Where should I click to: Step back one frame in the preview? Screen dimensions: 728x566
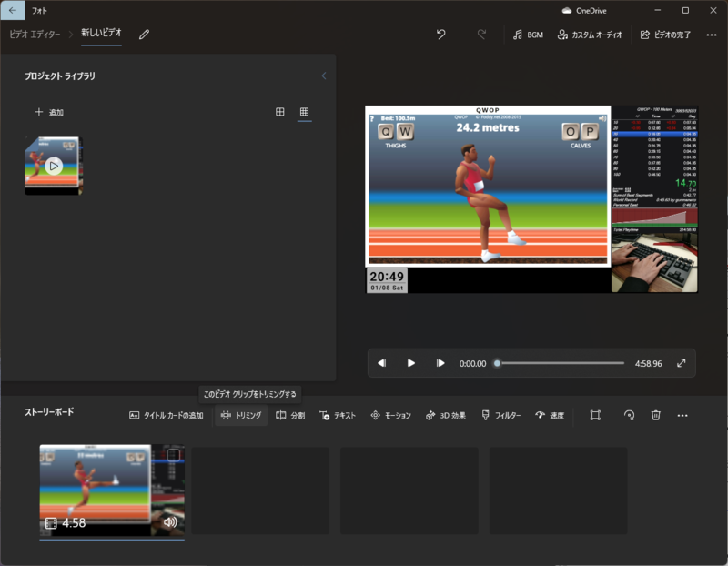pos(381,363)
